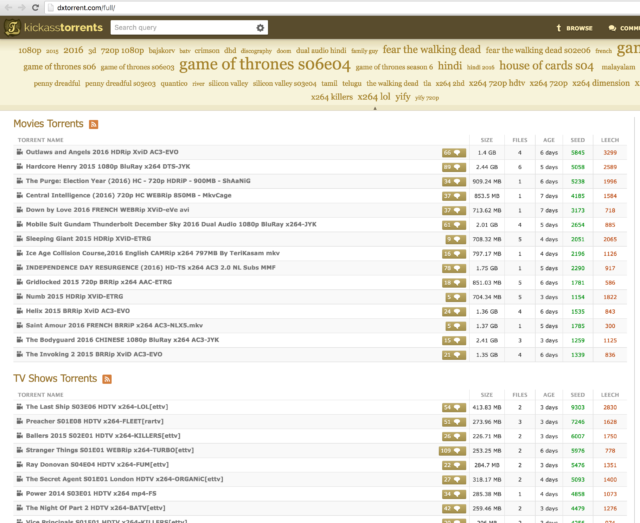This screenshot has height=523, width=640.
Task: Open Hardcore Henry 2015 1080p torrent
Action: (108, 167)
